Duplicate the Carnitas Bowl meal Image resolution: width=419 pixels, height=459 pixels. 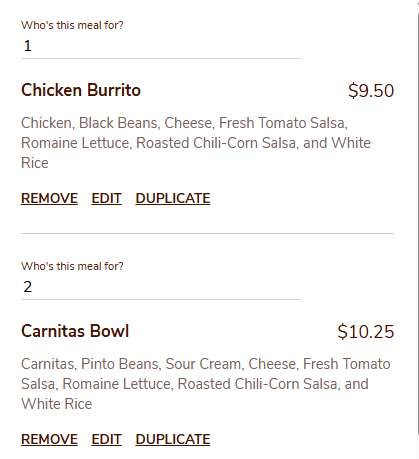(173, 439)
